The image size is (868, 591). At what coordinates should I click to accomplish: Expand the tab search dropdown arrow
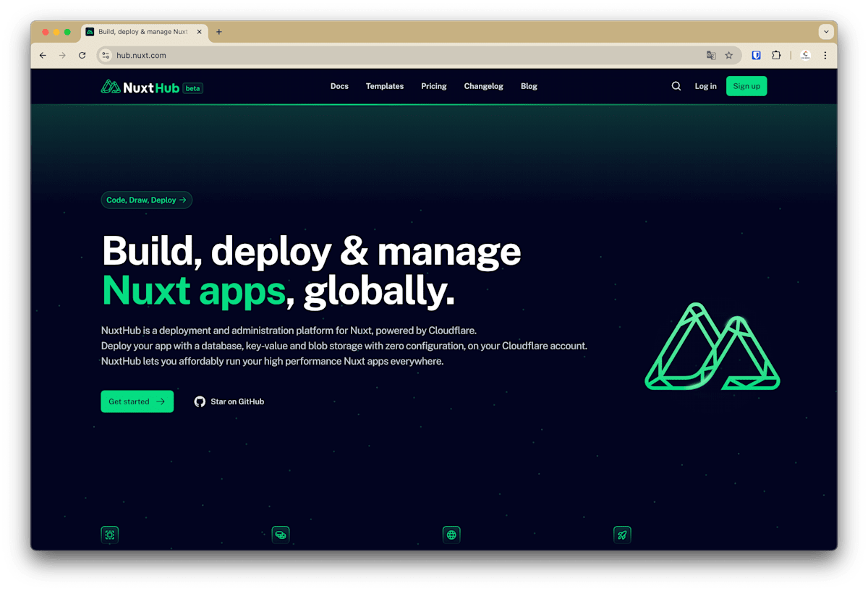coord(825,32)
